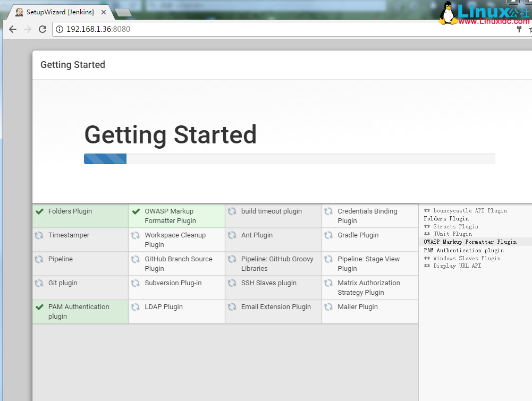This screenshot has height=401, width=532.
Task: Click the green checkmark beside Folders Plugin
Action: point(39,211)
